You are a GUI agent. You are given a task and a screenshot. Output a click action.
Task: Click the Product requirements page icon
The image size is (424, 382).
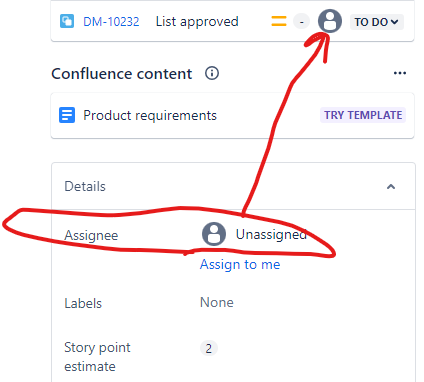67,115
